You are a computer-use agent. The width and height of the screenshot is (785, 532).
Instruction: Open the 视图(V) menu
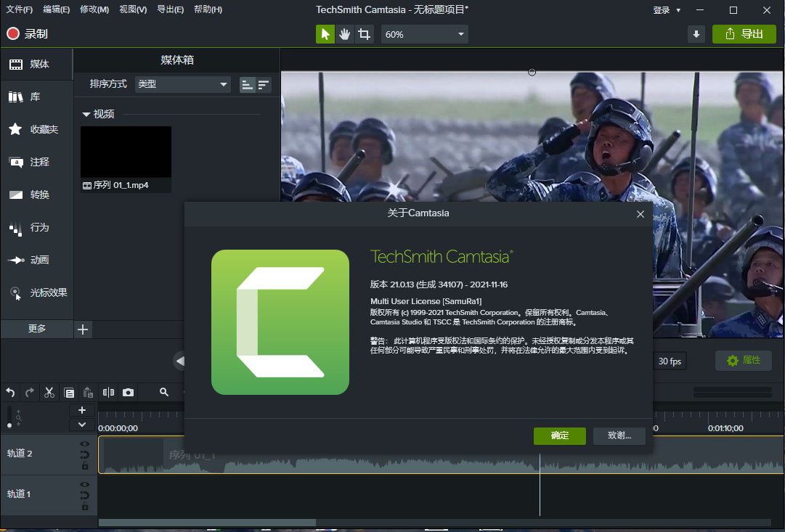[x=133, y=9]
